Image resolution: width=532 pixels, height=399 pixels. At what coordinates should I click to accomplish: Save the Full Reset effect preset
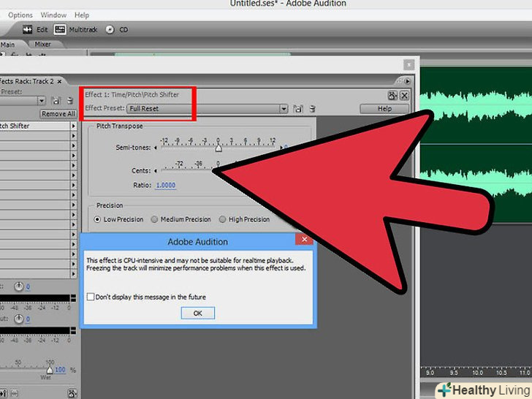(x=298, y=109)
